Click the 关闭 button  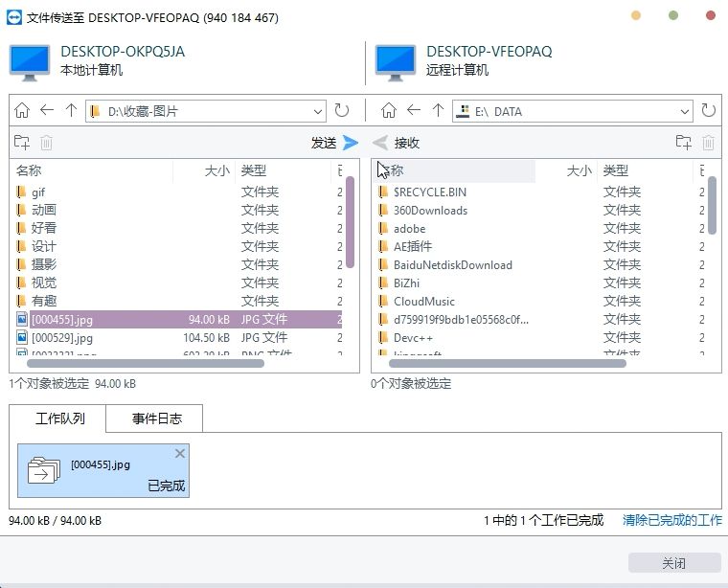673,563
